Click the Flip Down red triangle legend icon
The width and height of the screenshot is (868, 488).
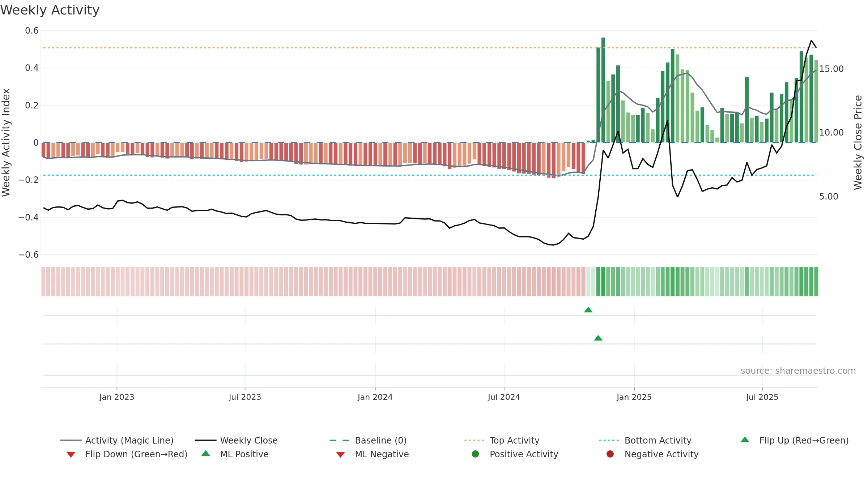click(71, 454)
